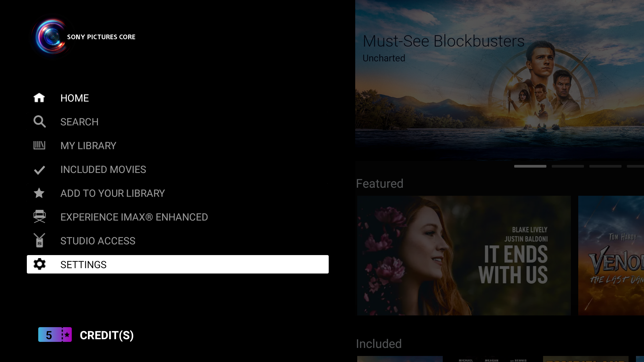The width and height of the screenshot is (644, 362).
Task: Select the Included Movies checkmark icon
Action: [39, 170]
